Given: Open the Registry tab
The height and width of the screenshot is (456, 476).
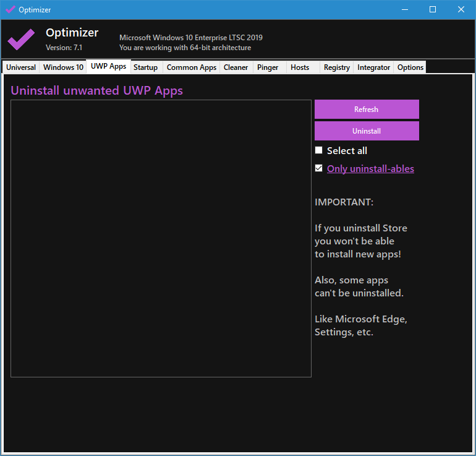Looking at the screenshot, I should click(x=336, y=67).
